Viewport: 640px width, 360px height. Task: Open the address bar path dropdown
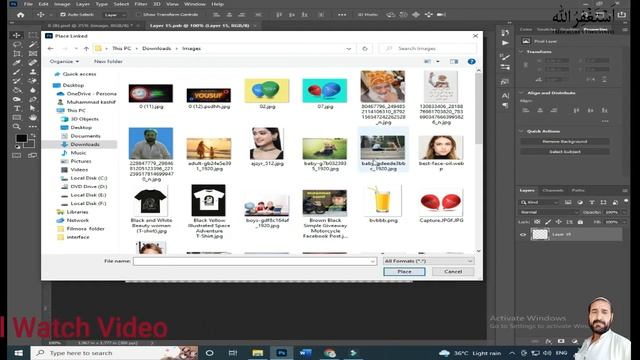349,49
